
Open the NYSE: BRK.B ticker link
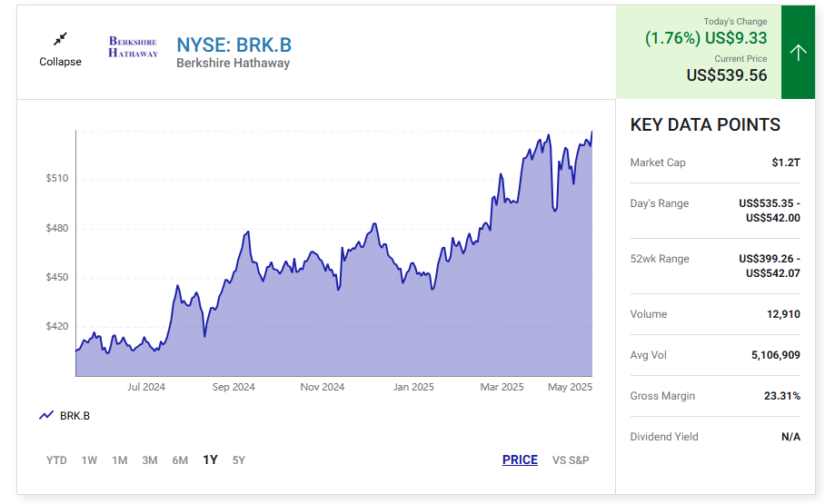point(234,45)
